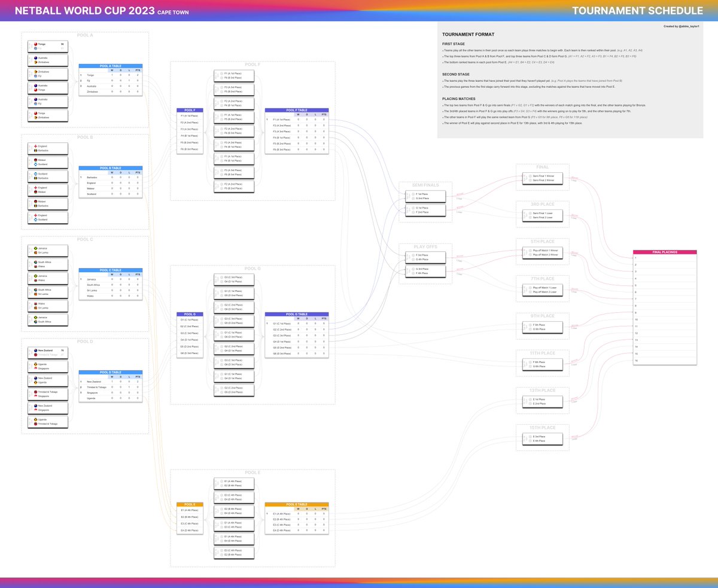Select row 1 in Final Placings
Viewport: 718px width, 588px height.
(x=665, y=258)
